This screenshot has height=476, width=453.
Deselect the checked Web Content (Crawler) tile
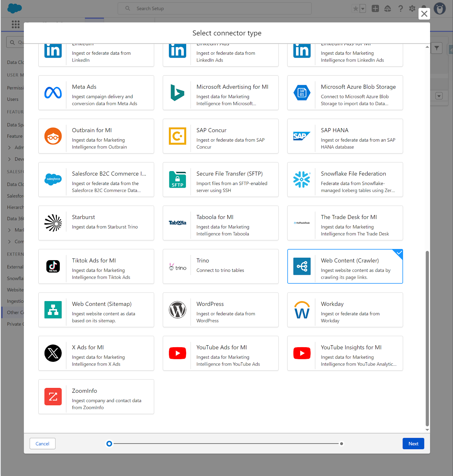click(345, 267)
